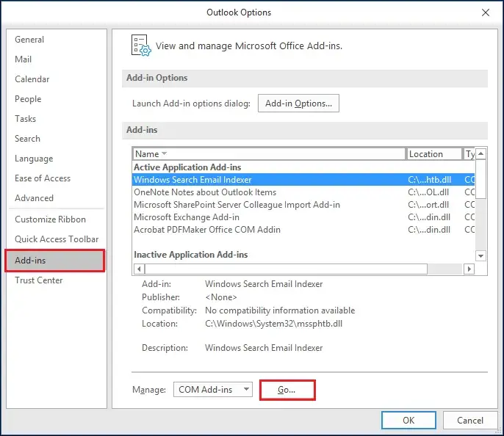Open the Manage COM Add-ins dropdown

tap(213, 390)
